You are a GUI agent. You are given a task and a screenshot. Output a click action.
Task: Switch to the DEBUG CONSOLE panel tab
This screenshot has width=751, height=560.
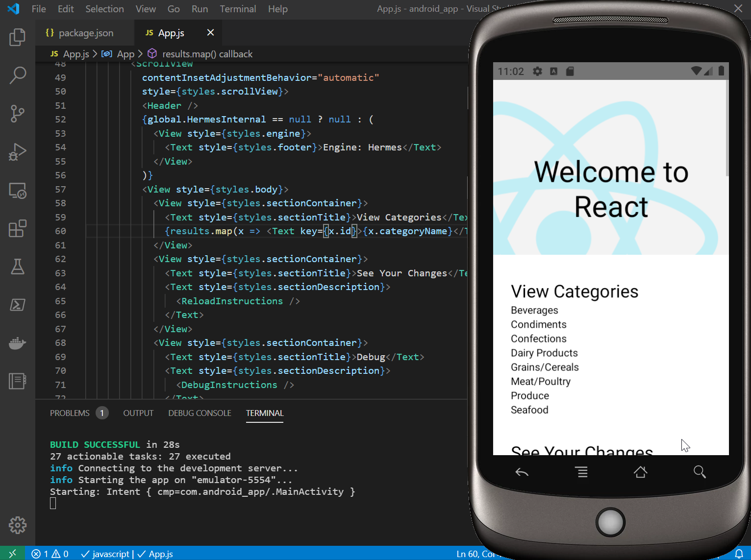(x=200, y=413)
